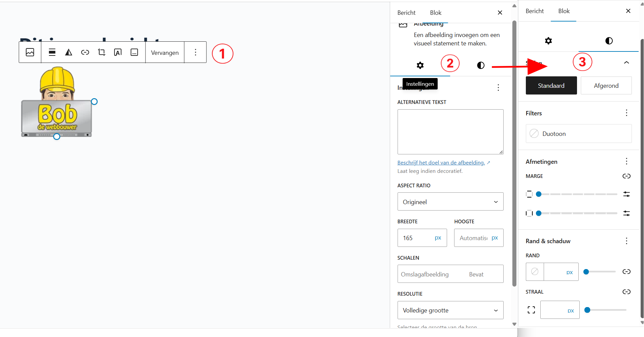Image resolution: width=644 pixels, height=337 pixels.
Task: Click the Alternatieve tekst text area
Action: [x=450, y=132]
